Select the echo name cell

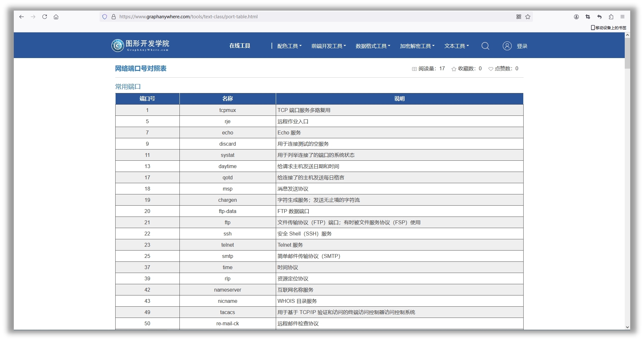pyautogui.click(x=228, y=132)
